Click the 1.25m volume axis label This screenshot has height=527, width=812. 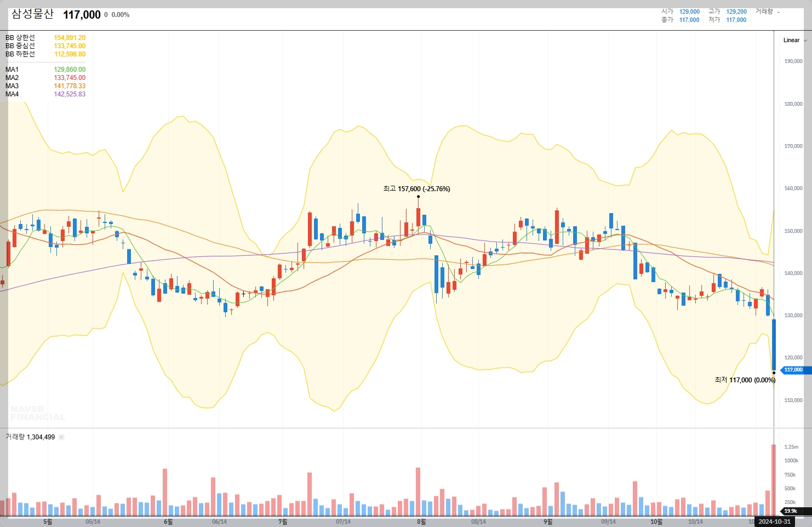(791, 447)
